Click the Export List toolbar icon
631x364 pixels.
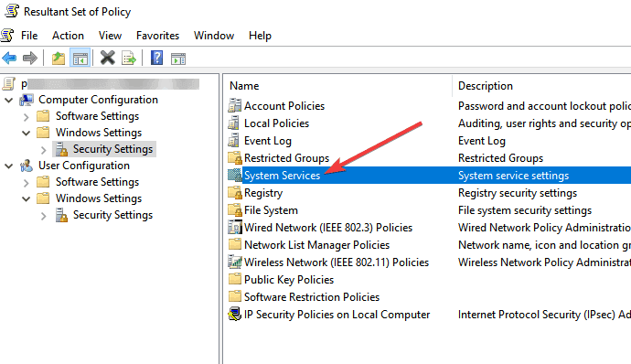[129, 59]
